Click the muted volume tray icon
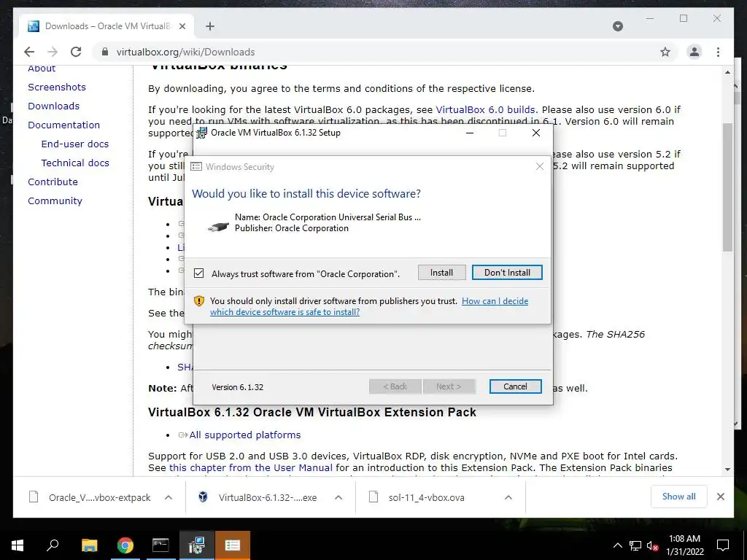This screenshot has width=747, height=560. [x=652, y=545]
